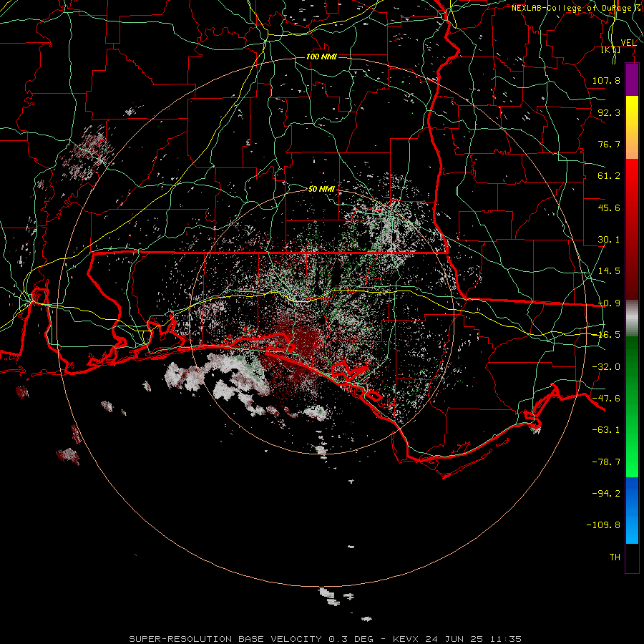Click the 45.6 velocity scale value
The width and height of the screenshot is (644, 644).
pyautogui.click(x=609, y=208)
